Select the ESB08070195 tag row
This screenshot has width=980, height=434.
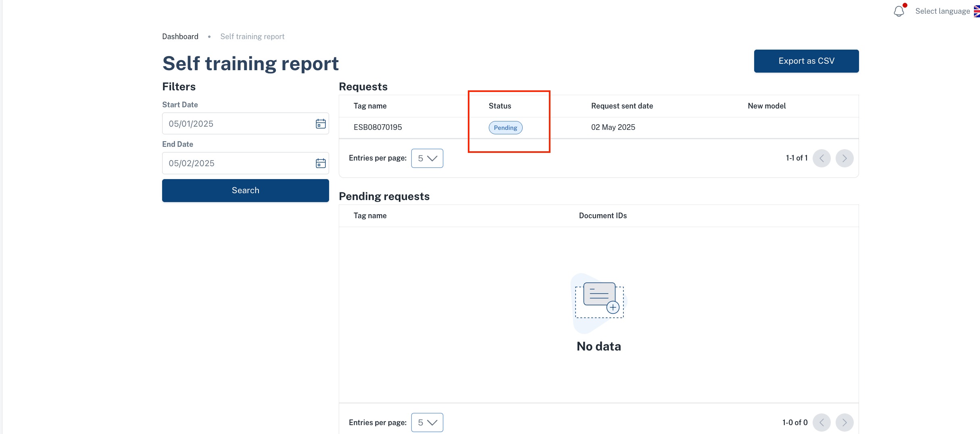pyautogui.click(x=598, y=127)
